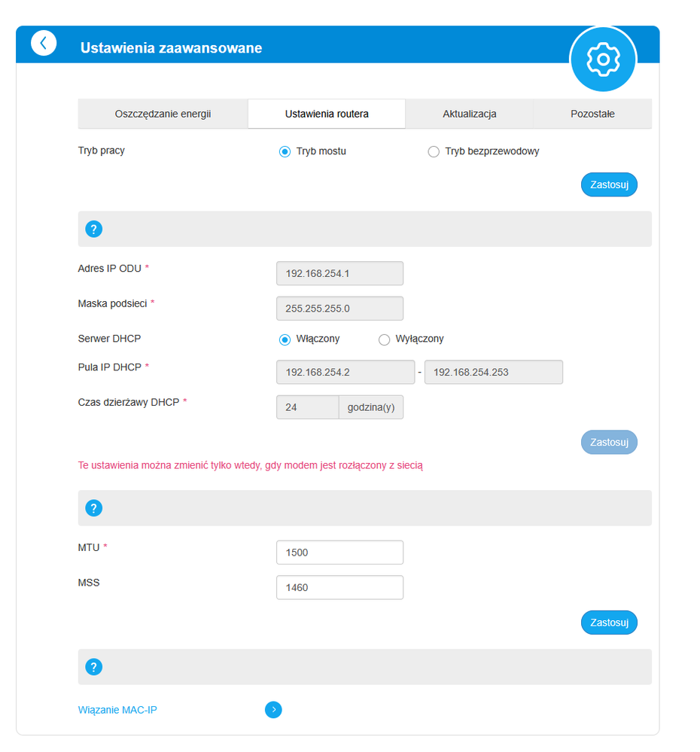This screenshot has width=700, height=752.
Task: Select the Ustawienia routera tab
Action: pyautogui.click(x=327, y=114)
